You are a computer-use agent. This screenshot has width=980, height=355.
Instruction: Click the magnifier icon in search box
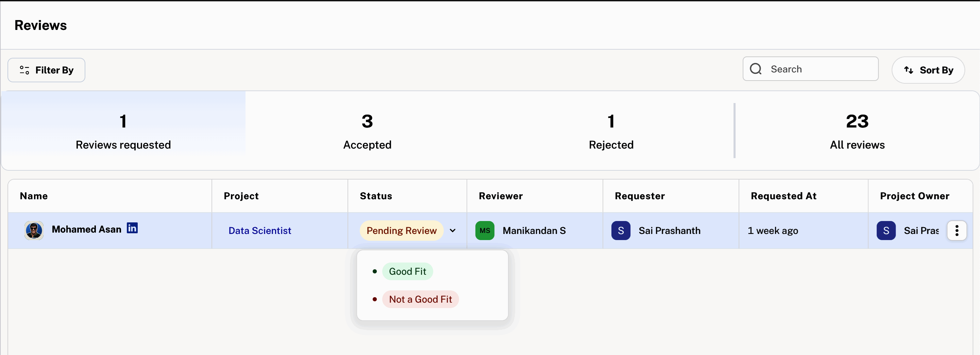[x=756, y=69]
